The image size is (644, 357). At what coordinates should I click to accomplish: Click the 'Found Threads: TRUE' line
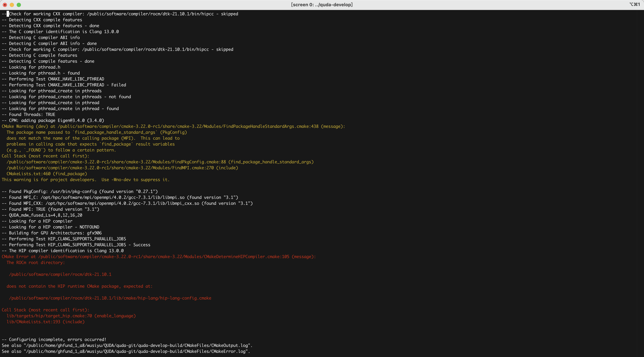tap(29, 115)
